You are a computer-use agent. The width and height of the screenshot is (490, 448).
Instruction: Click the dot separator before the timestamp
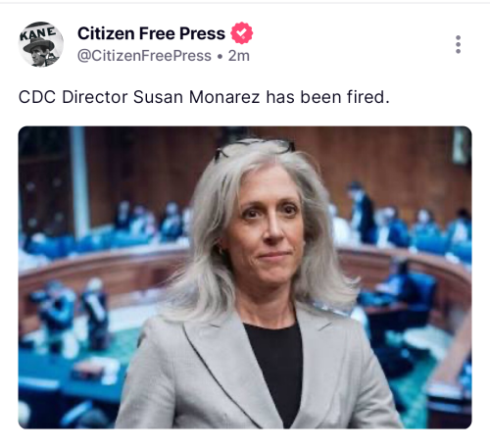(220, 56)
